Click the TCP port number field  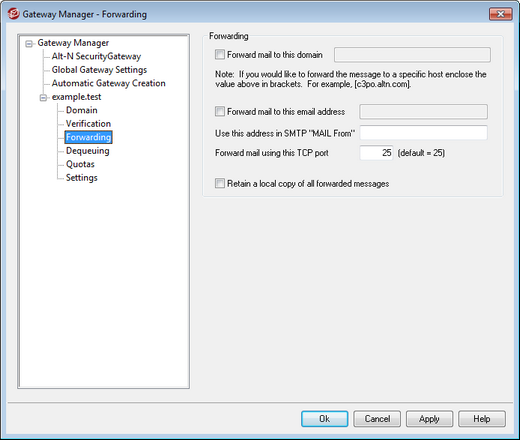tap(377, 153)
